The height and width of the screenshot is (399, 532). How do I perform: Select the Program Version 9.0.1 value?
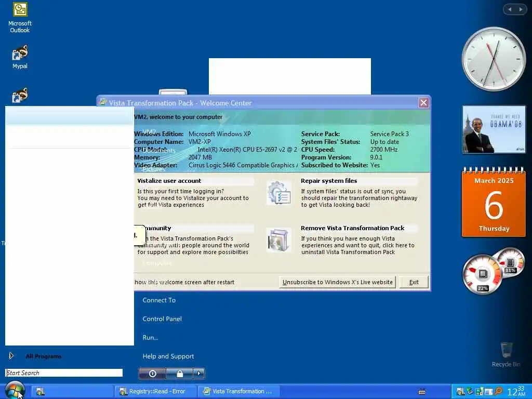pyautogui.click(x=376, y=157)
